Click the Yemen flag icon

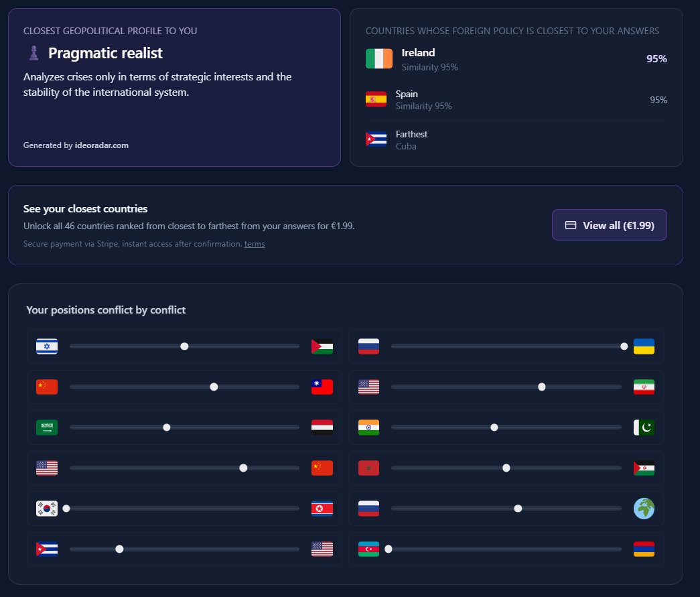(x=322, y=427)
